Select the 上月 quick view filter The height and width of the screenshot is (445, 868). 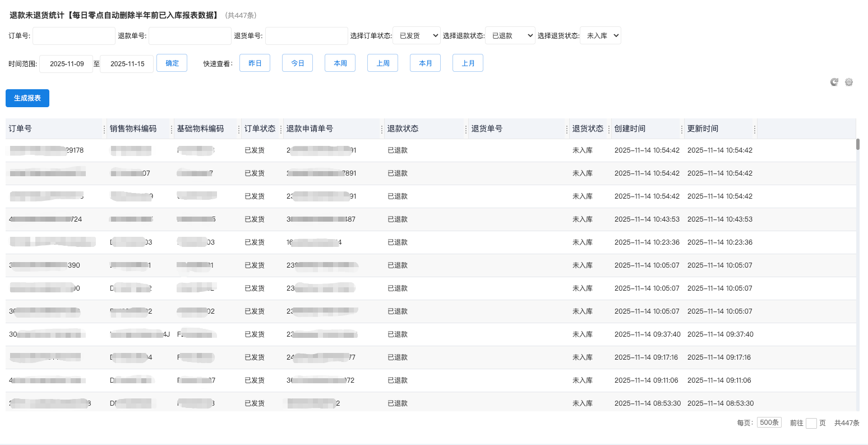click(x=468, y=63)
